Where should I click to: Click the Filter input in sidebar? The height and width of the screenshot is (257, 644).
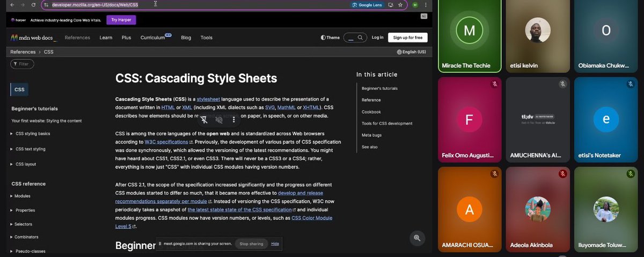[22, 64]
